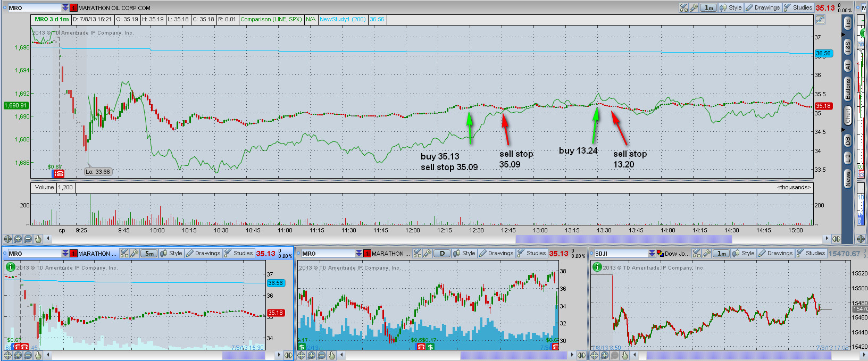Click the Lo: 33.66 bubble on the top chart
The image size is (868, 361).
(98, 172)
